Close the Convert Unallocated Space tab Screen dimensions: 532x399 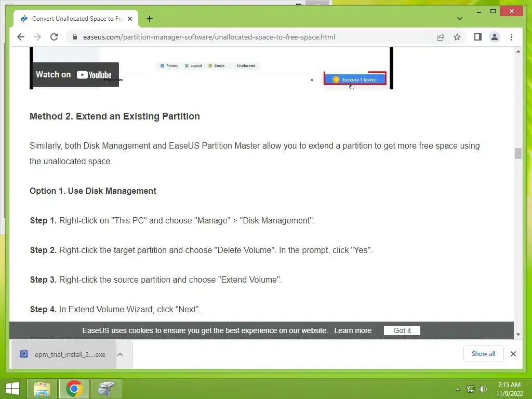[130, 19]
